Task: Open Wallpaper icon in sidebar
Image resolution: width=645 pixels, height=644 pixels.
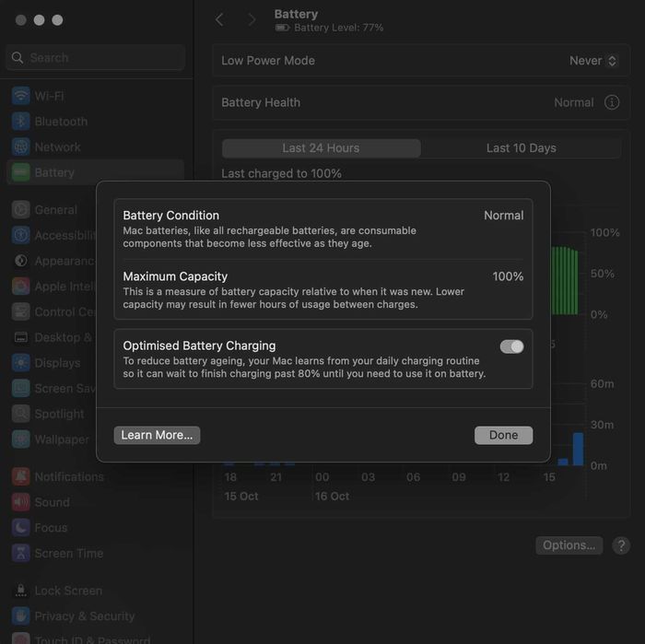Action: point(20,439)
